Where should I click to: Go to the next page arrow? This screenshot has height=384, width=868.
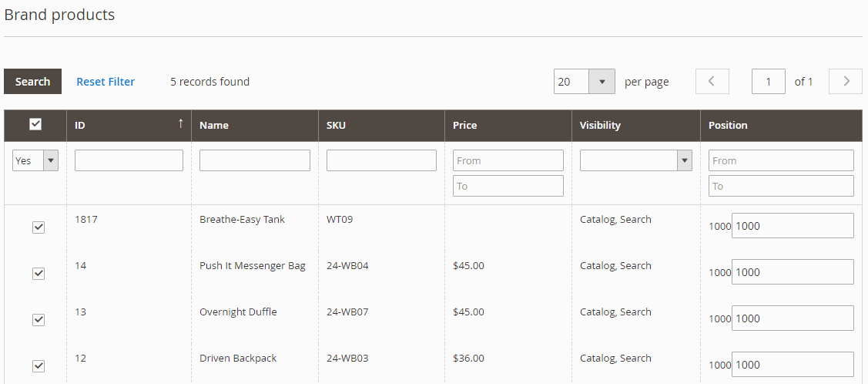pos(846,82)
